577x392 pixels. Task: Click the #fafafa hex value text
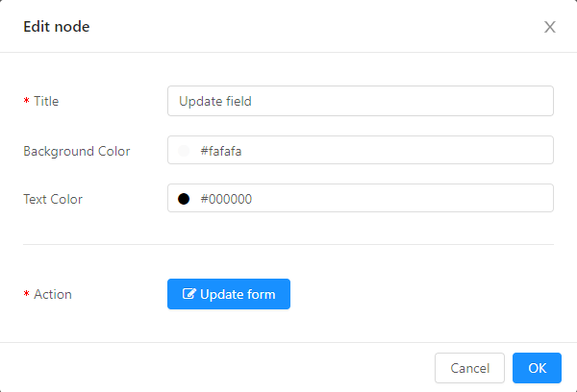point(221,151)
